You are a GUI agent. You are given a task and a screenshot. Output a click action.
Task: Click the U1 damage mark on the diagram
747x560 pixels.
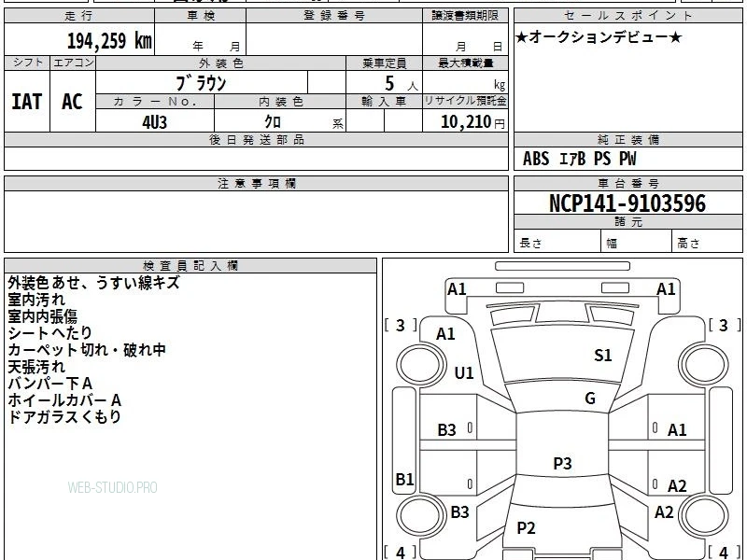[464, 372]
